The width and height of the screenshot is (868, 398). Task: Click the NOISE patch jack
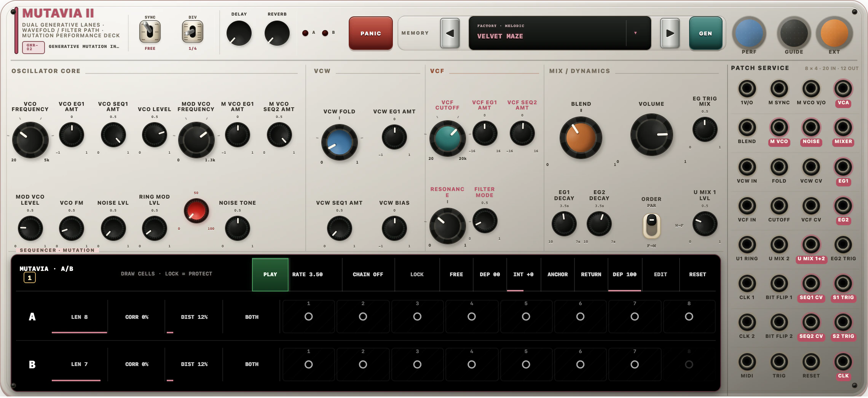click(x=811, y=127)
